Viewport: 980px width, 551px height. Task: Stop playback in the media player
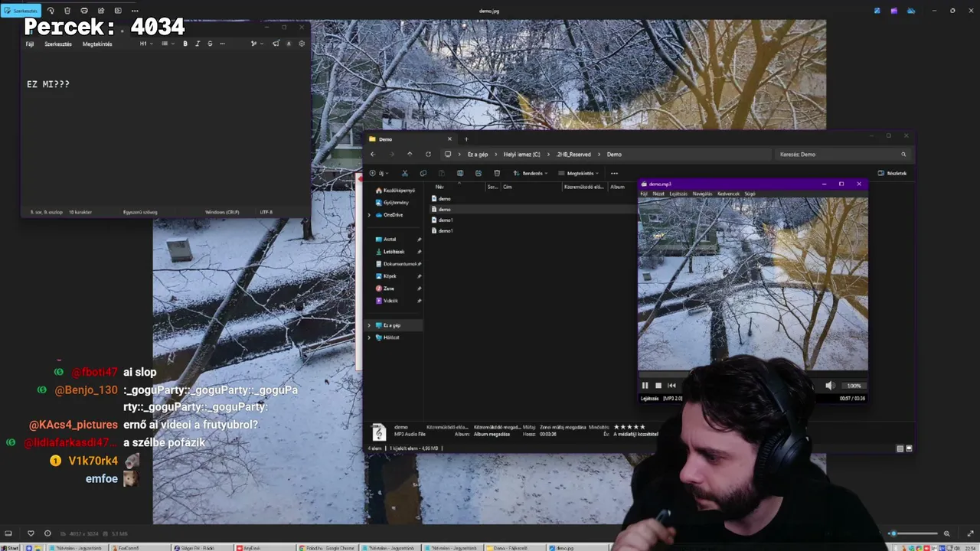658,386
